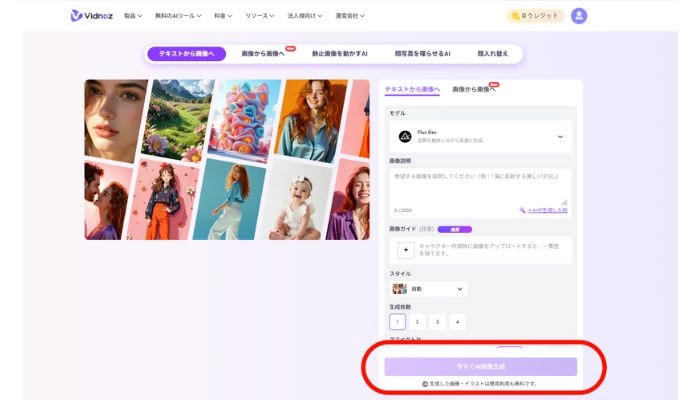Select 2 as number of images
700x400 pixels.
[418, 322]
